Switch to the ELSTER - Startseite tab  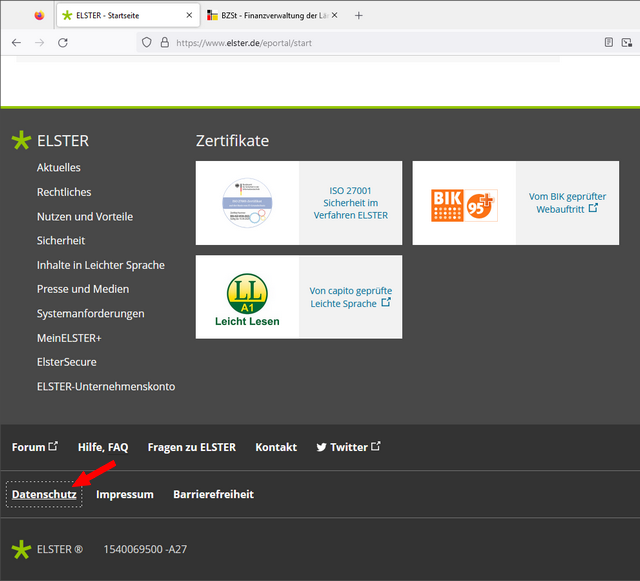[128, 16]
